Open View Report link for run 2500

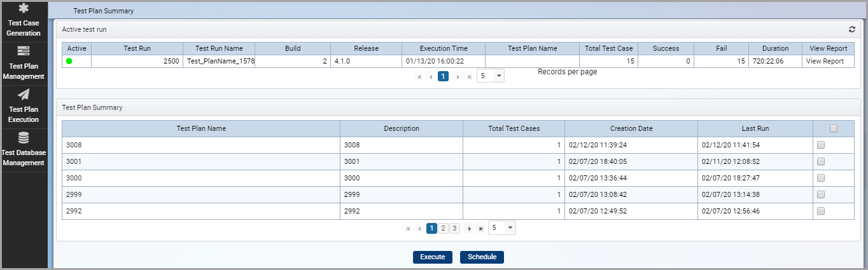click(x=825, y=61)
